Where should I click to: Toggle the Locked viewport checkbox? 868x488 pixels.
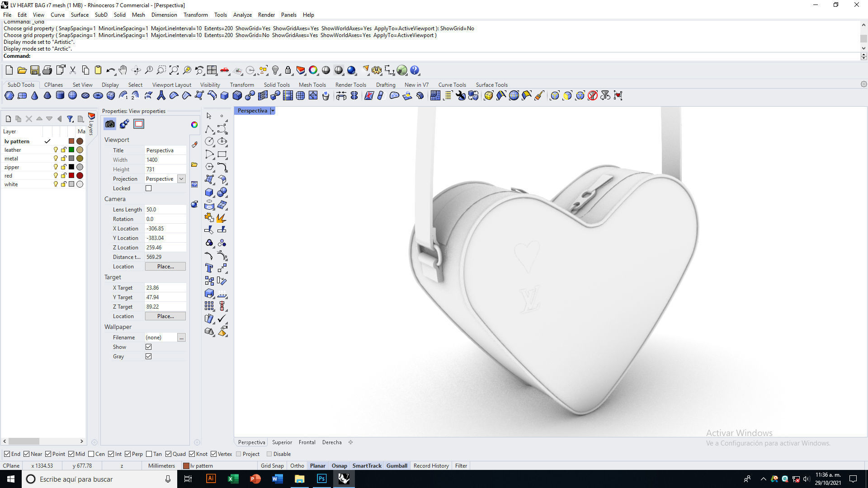148,188
